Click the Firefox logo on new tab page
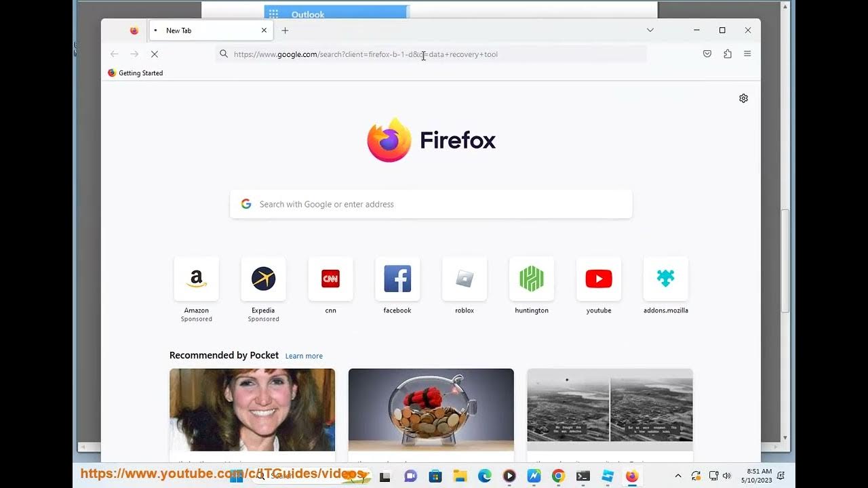868x488 pixels. coord(431,140)
